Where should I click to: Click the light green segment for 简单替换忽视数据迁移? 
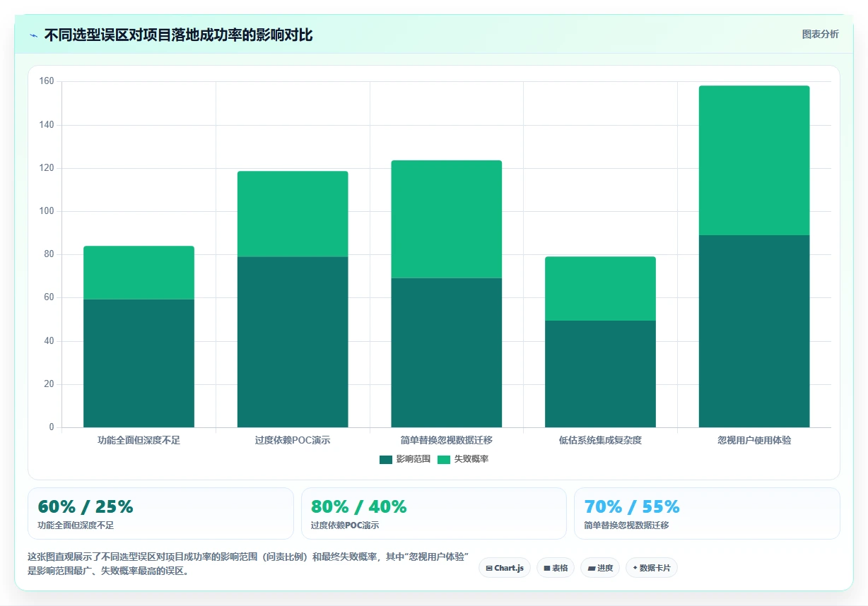click(447, 219)
